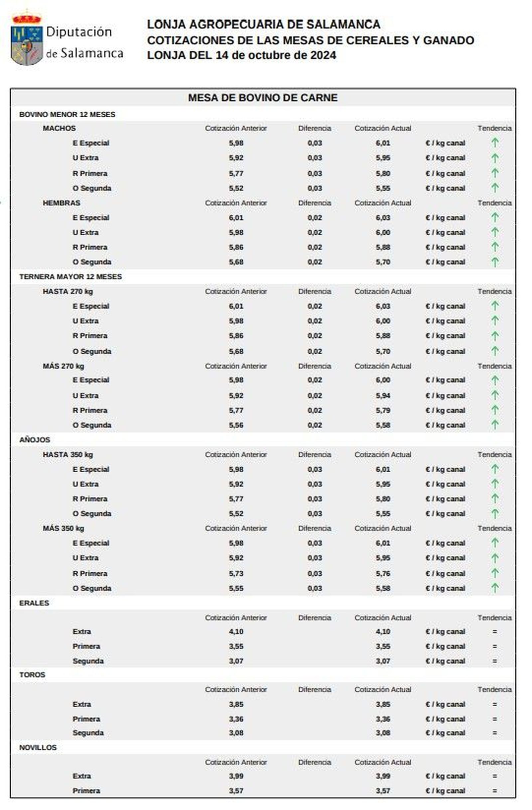The height and width of the screenshot is (810, 532).
Task: Select the trend arrow for Hembras O Segunda
Action: click(x=494, y=262)
